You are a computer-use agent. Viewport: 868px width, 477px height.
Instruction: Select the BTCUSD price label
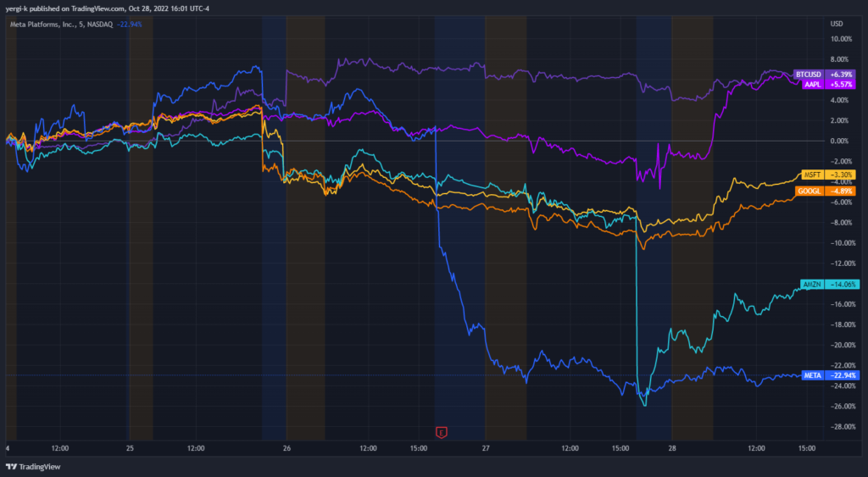(x=809, y=75)
